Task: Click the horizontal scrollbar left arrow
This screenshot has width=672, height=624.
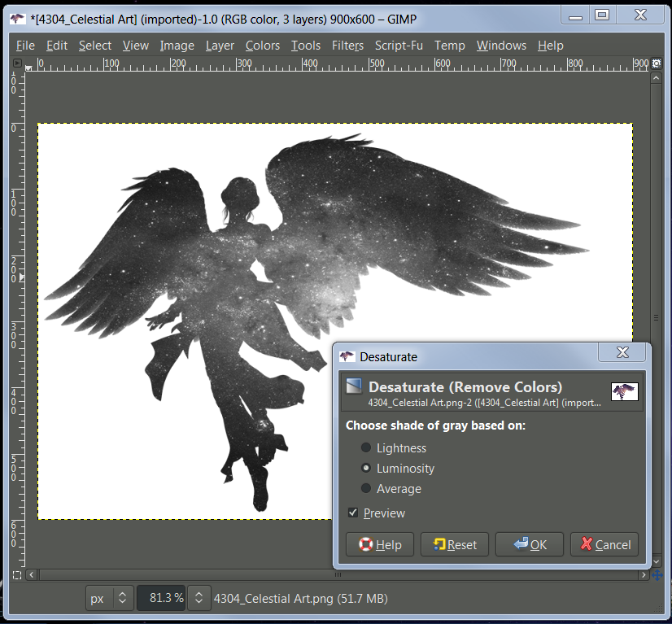Action: point(31,574)
